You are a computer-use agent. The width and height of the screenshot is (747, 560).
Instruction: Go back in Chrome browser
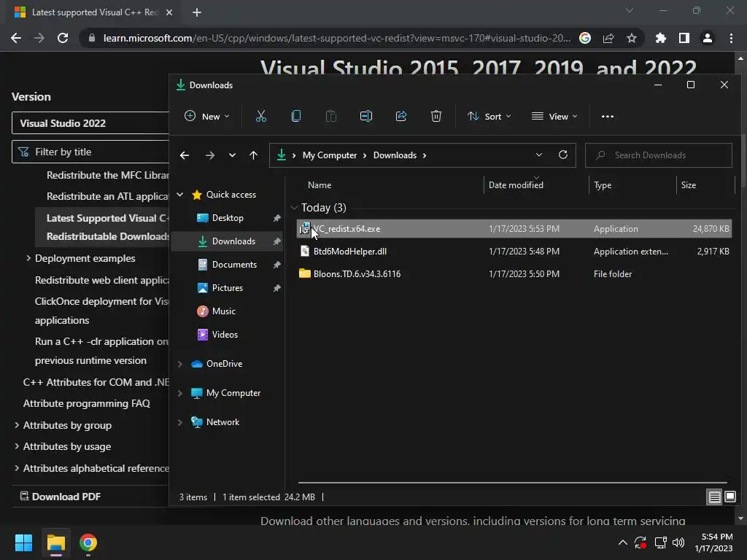tap(16, 38)
